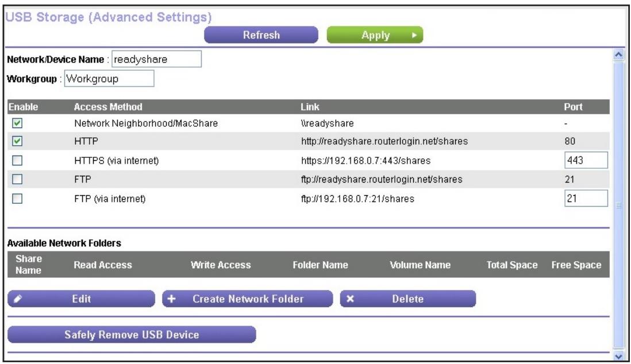Refresh the USB storage settings
Viewport: 631px width, 364px height.
(261, 35)
